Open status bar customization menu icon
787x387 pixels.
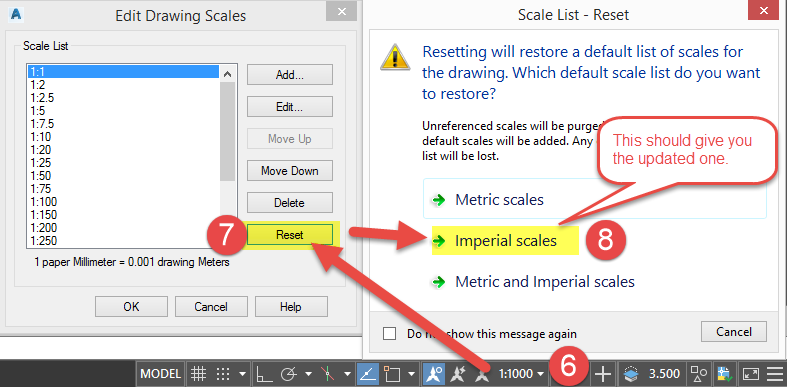(x=775, y=373)
